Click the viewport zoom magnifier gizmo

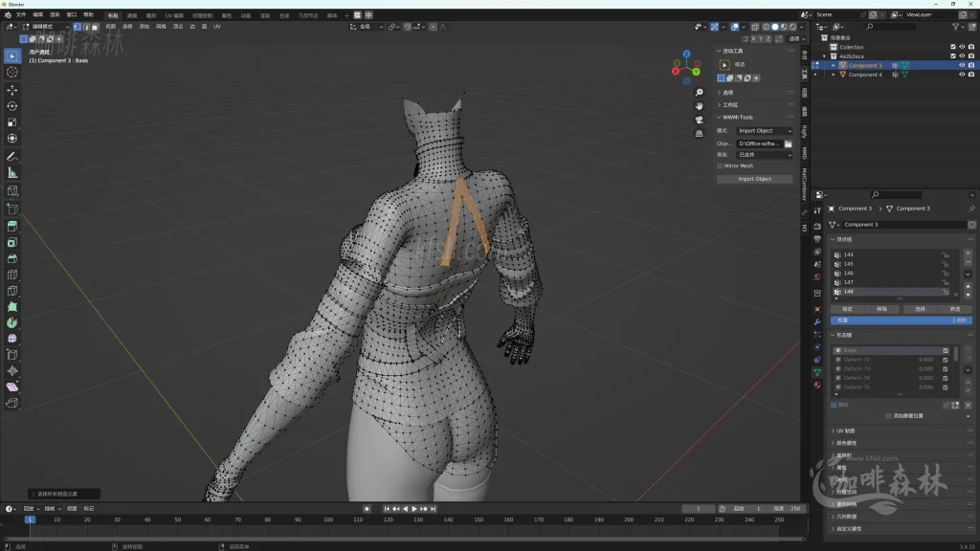point(699,93)
